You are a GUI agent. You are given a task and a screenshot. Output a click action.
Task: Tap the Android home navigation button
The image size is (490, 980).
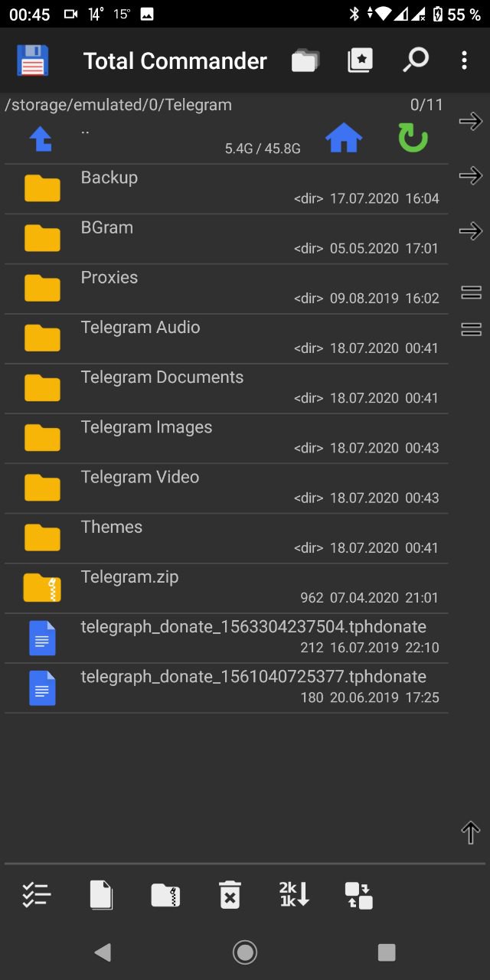[245, 952]
